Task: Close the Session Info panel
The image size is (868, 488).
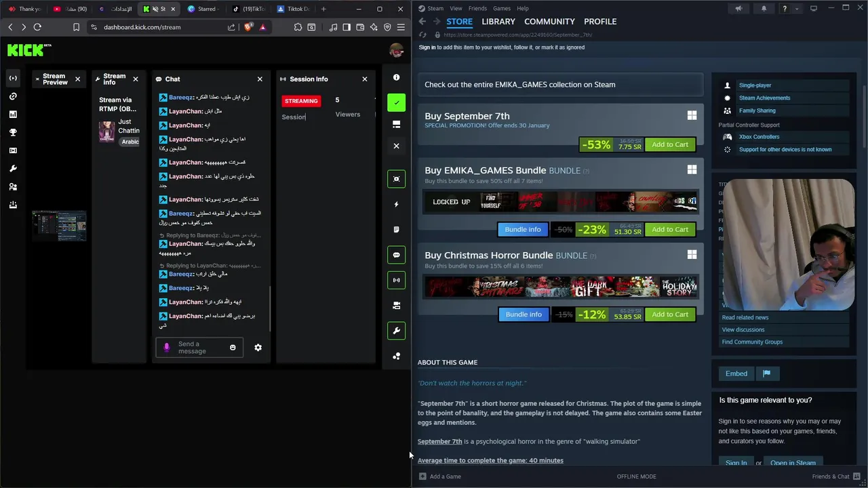Action: tap(365, 79)
